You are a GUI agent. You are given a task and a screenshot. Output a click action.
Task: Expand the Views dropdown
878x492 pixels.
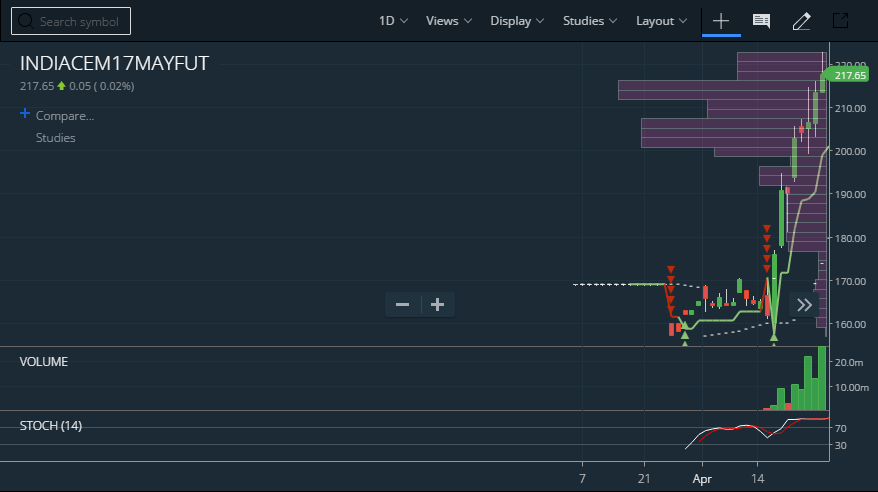click(x=449, y=21)
